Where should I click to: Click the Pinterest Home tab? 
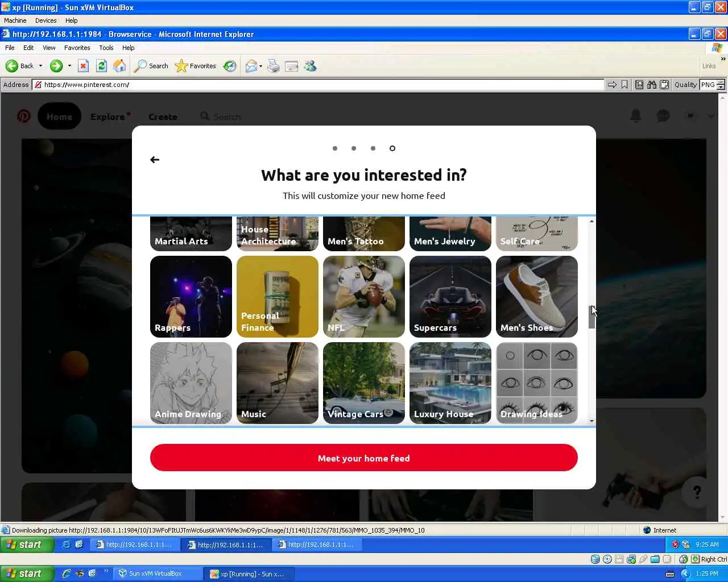(x=59, y=117)
